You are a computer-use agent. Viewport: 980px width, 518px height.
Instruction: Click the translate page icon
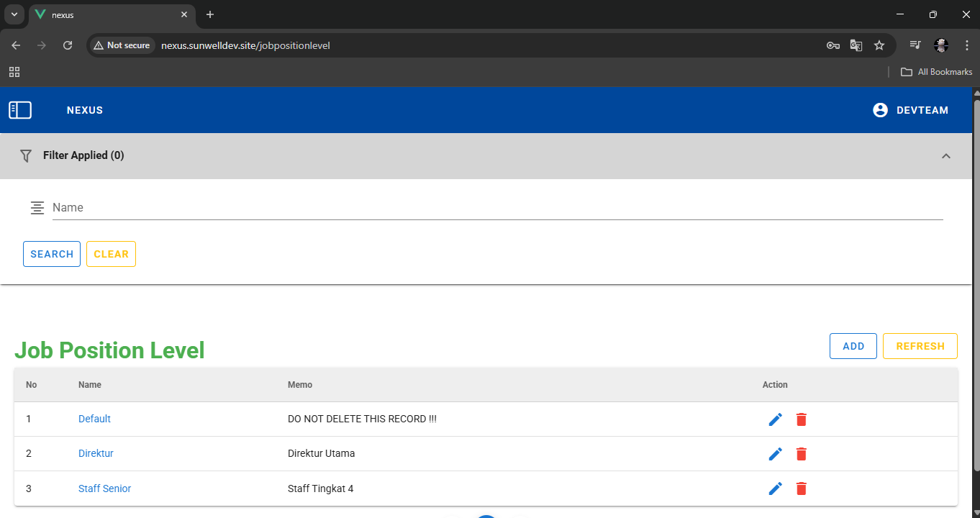(856, 45)
